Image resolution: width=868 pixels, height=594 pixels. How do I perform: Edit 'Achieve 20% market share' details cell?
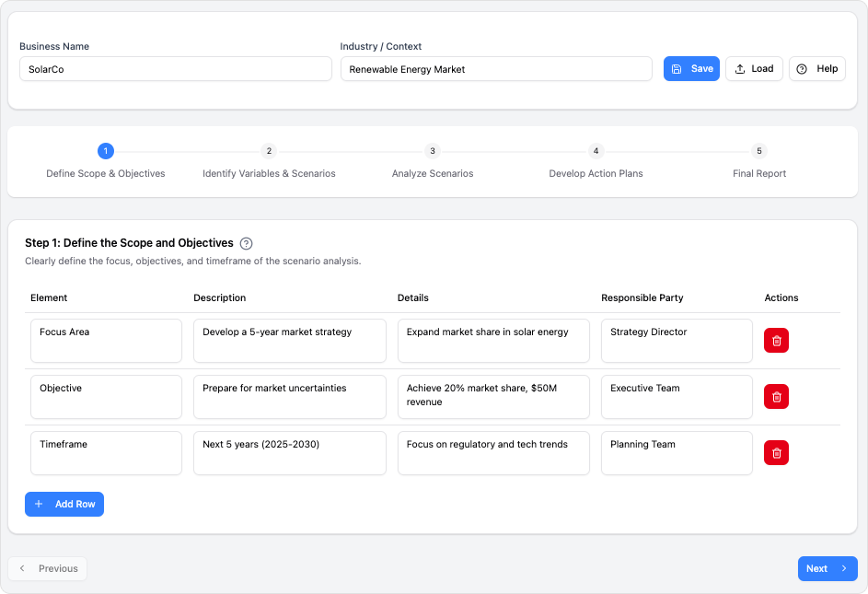493,397
